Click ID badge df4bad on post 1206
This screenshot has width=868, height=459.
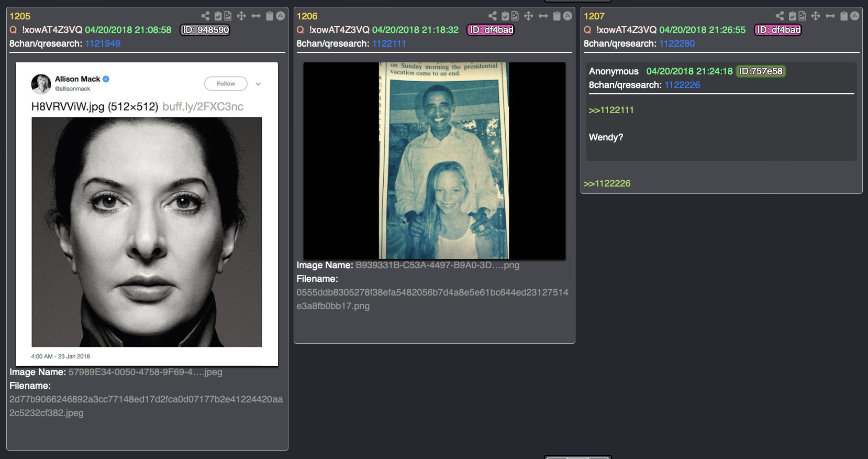[x=491, y=30]
